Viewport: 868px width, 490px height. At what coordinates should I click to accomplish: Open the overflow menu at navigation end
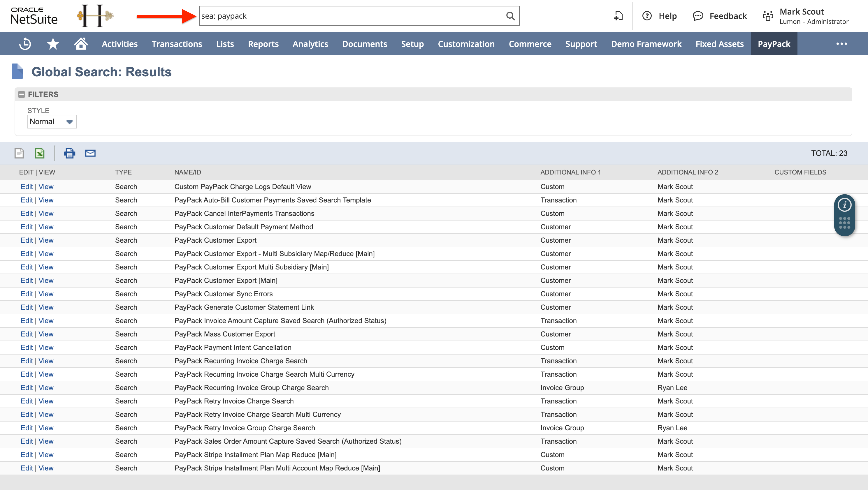(x=842, y=43)
